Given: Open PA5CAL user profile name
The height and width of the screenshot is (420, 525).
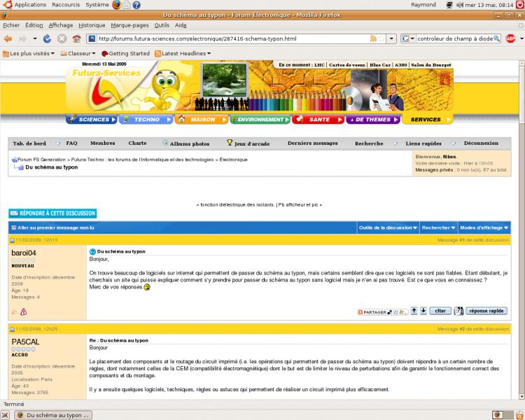Looking at the screenshot, I should (x=25, y=342).
